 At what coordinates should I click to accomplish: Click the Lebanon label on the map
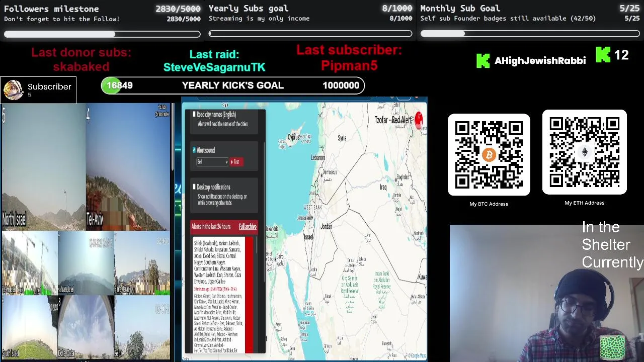318,157
